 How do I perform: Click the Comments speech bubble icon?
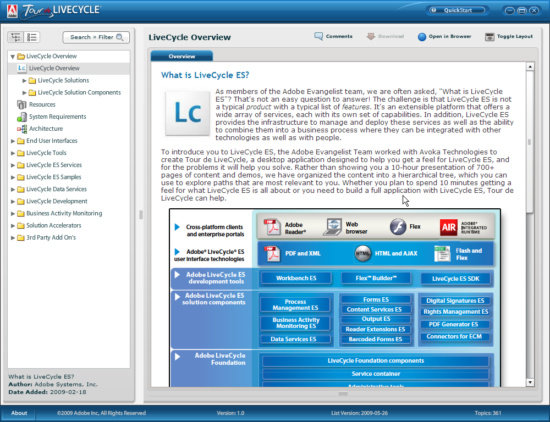[x=318, y=36]
